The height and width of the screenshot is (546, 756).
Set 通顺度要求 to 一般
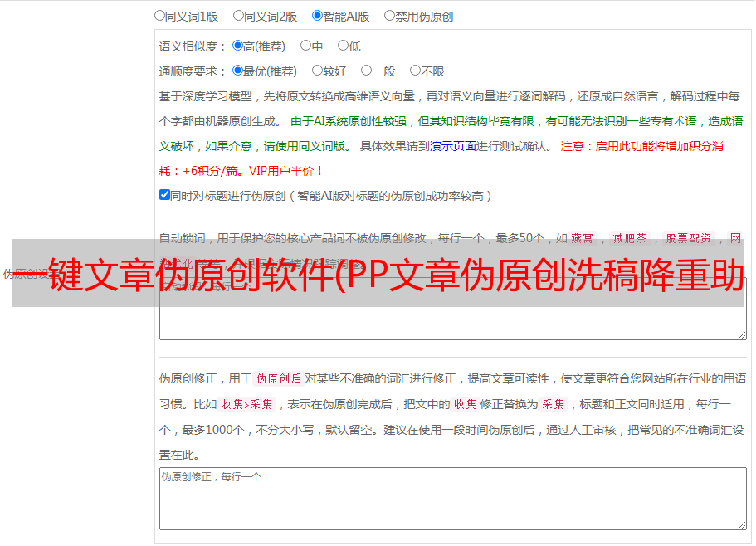[x=367, y=71]
